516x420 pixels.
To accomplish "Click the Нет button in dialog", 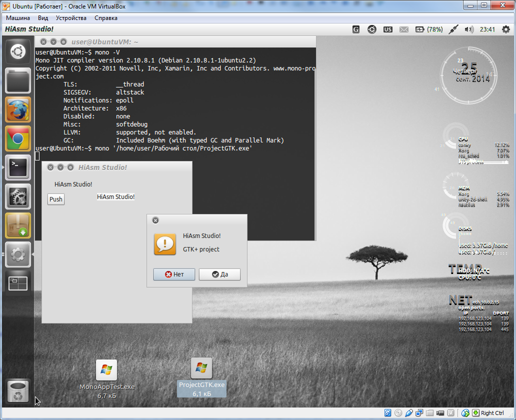I will point(174,274).
